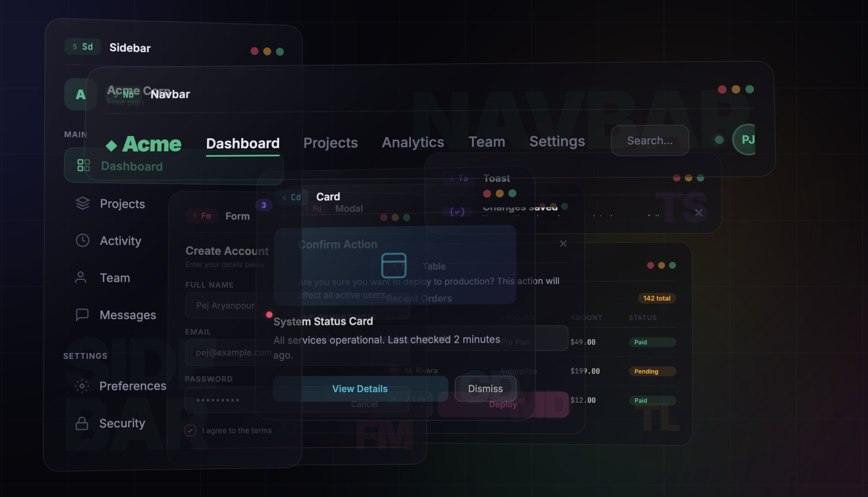Click the Search field in Navbar

(650, 141)
